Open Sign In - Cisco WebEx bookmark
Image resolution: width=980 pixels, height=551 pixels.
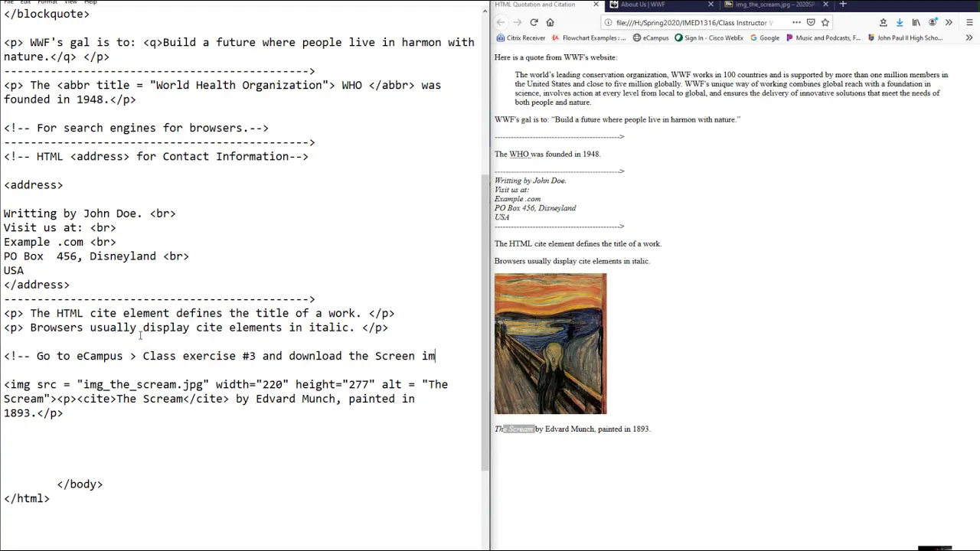click(709, 37)
